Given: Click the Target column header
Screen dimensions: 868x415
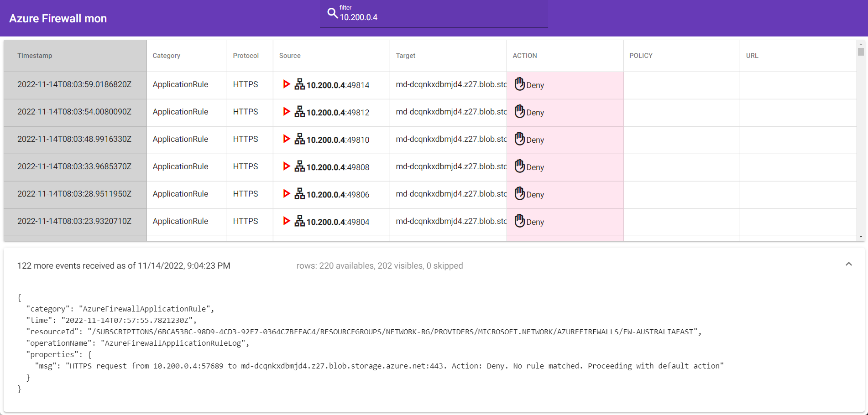Looking at the screenshot, I should (448, 56).
